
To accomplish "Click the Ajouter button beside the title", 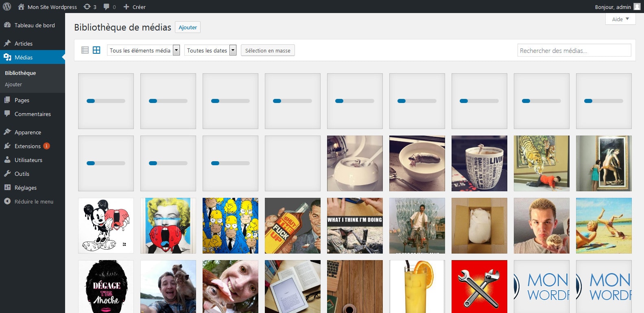I will coord(188,27).
